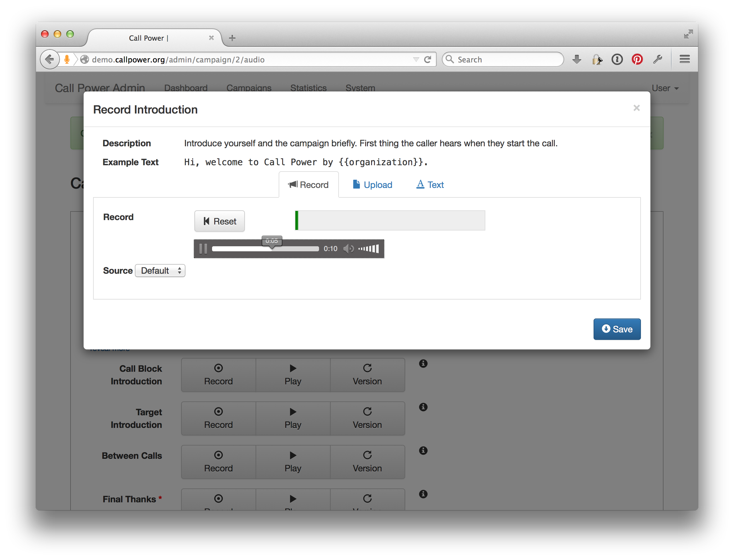The height and width of the screenshot is (560, 734).
Task: Show info for Target Introduction
Action: coord(423,407)
